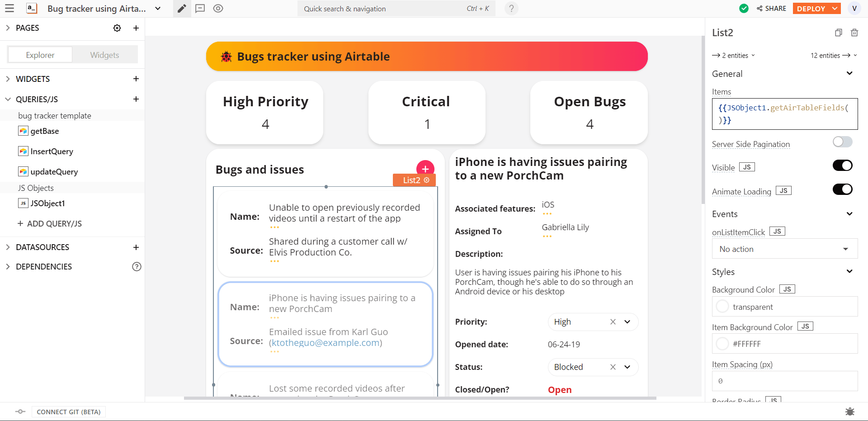Viewport: 868px width, 421px height.
Task: Click the trash icon to delete List2
Action: 854,33
